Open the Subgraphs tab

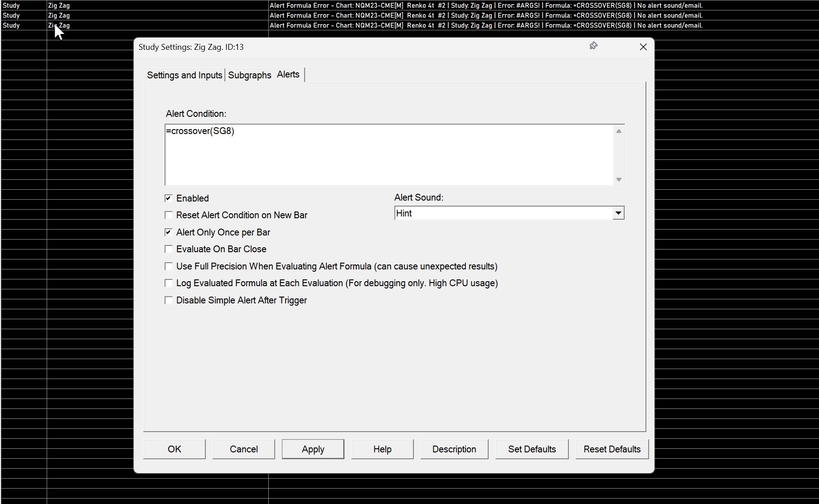[250, 75]
